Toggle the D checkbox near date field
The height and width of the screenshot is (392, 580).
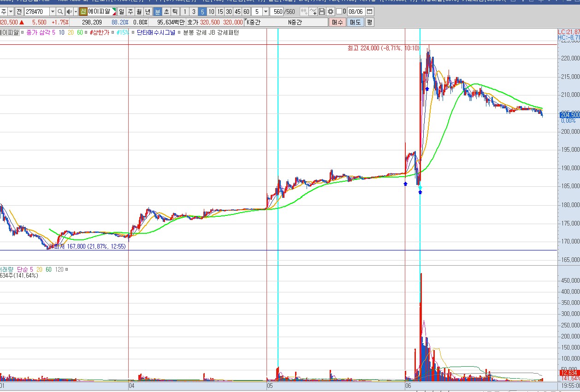(x=339, y=12)
